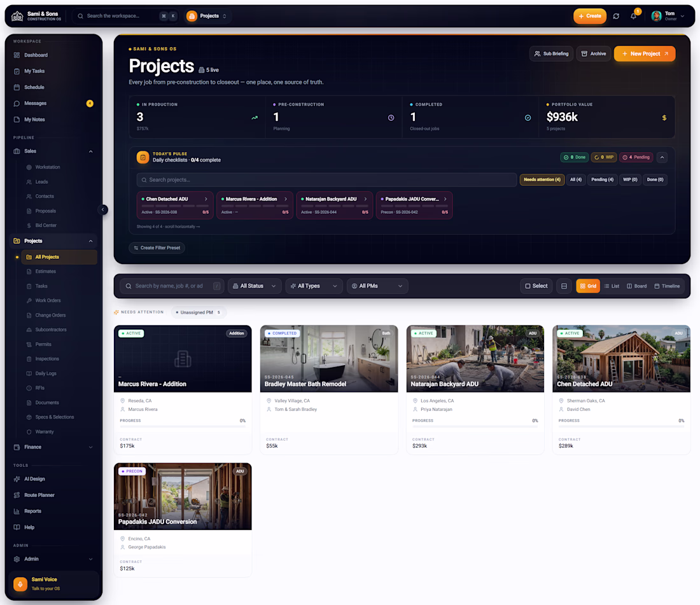700x605 pixels.
Task: Open the Sub Briefing button
Action: tap(551, 53)
